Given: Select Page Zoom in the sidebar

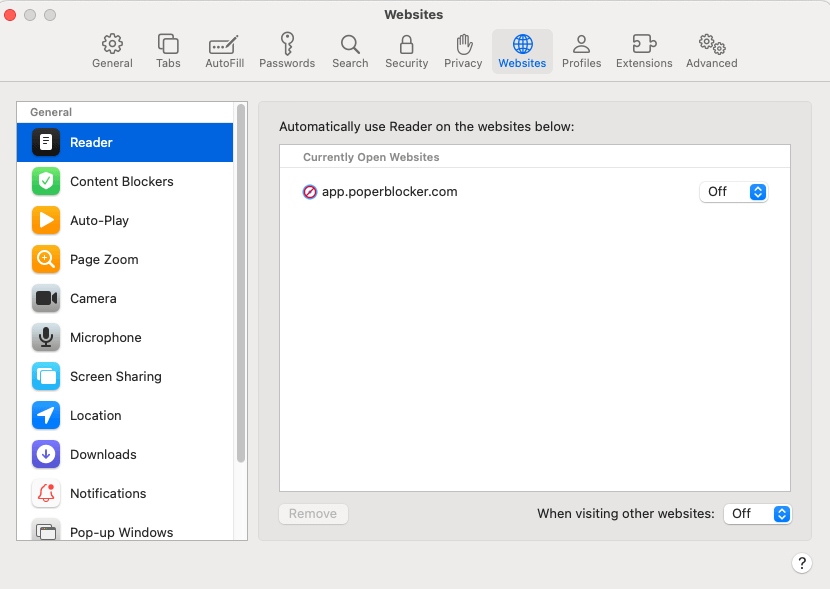Looking at the screenshot, I should pos(104,259).
